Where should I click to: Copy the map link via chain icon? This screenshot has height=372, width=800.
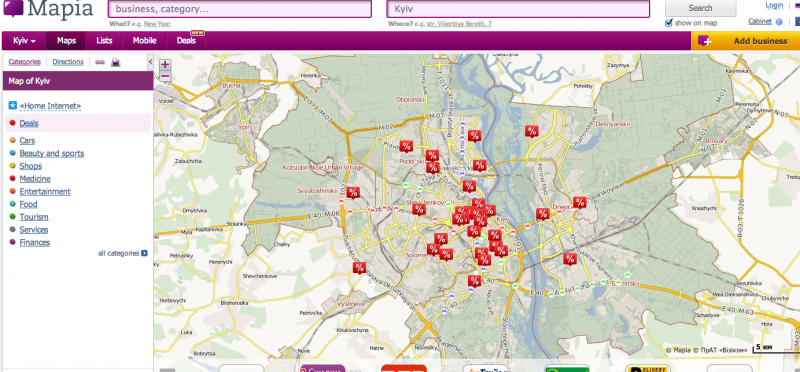coord(100,62)
